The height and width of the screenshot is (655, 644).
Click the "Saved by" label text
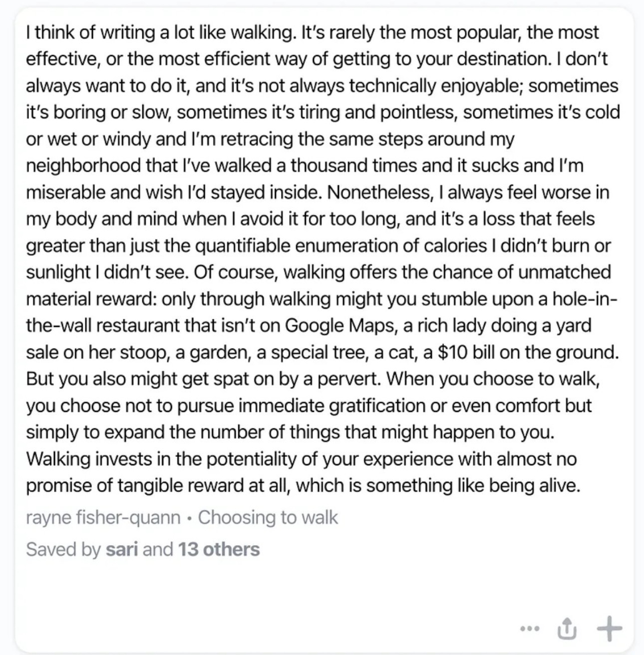(63, 549)
